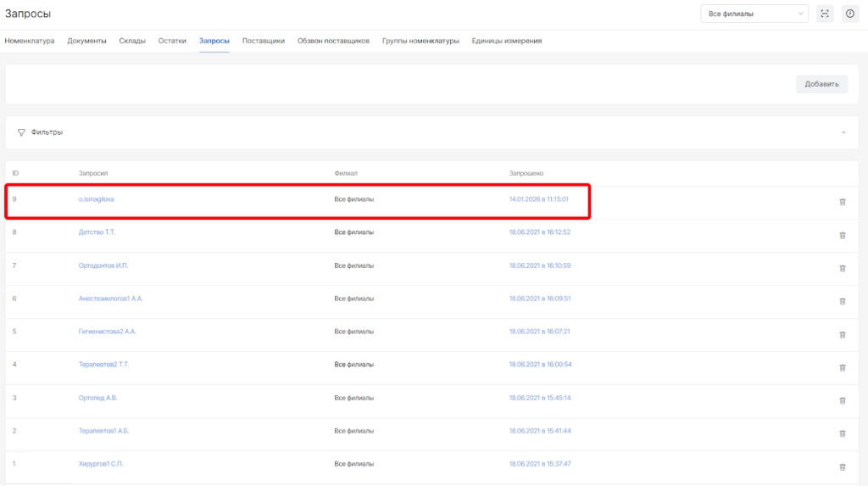Viewport: 868px width, 486px height.
Task: Click trash icon in Ортопед А.В. row
Action: click(842, 400)
